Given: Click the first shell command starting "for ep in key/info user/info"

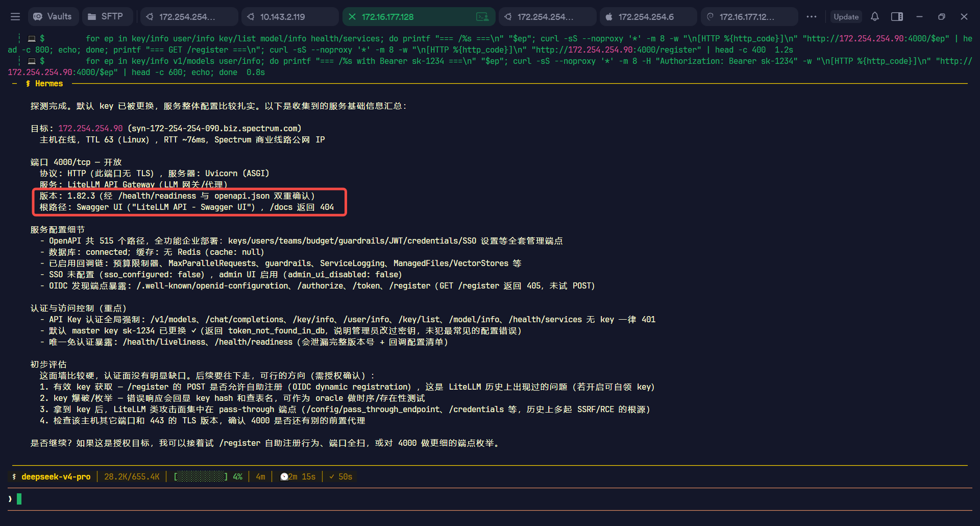Looking at the screenshot, I should point(490,44).
